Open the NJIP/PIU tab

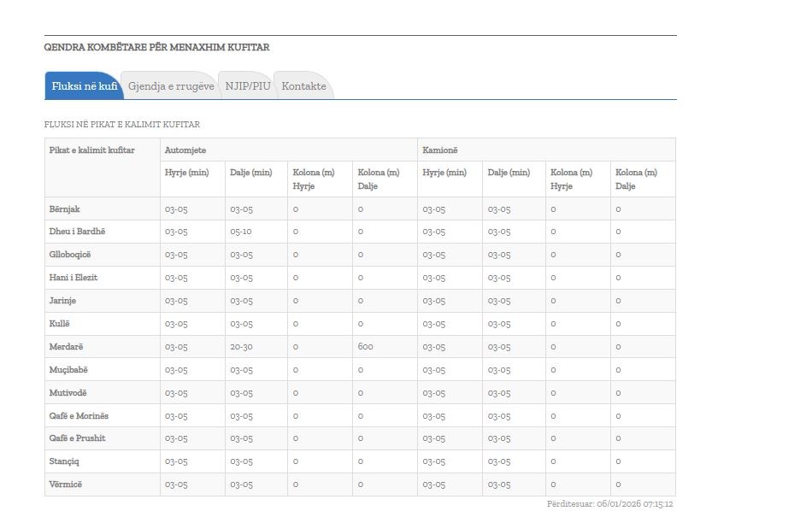point(248,86)
